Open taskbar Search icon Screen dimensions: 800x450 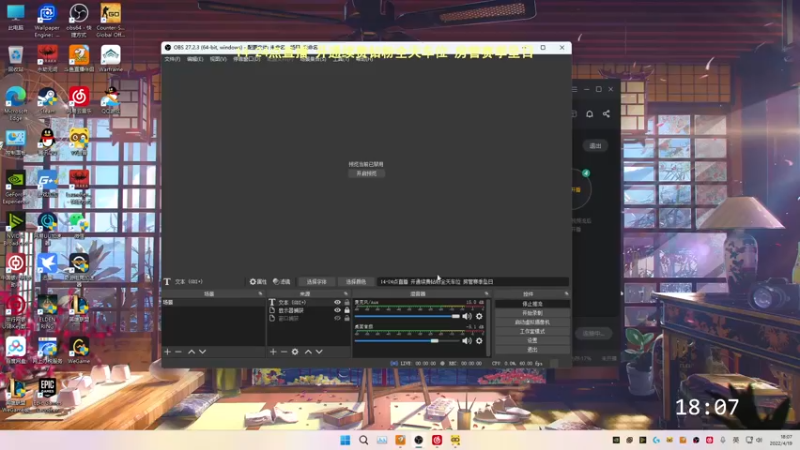pos(363,440)
